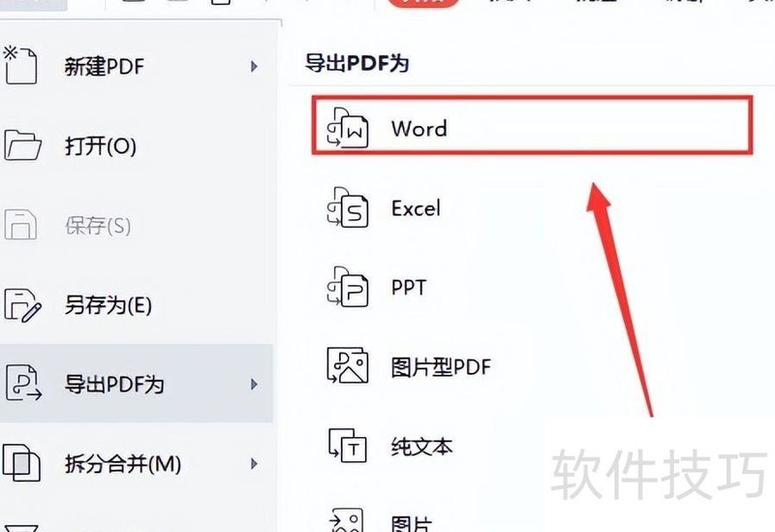Export PDF as Excel

(x=416, y=208)
